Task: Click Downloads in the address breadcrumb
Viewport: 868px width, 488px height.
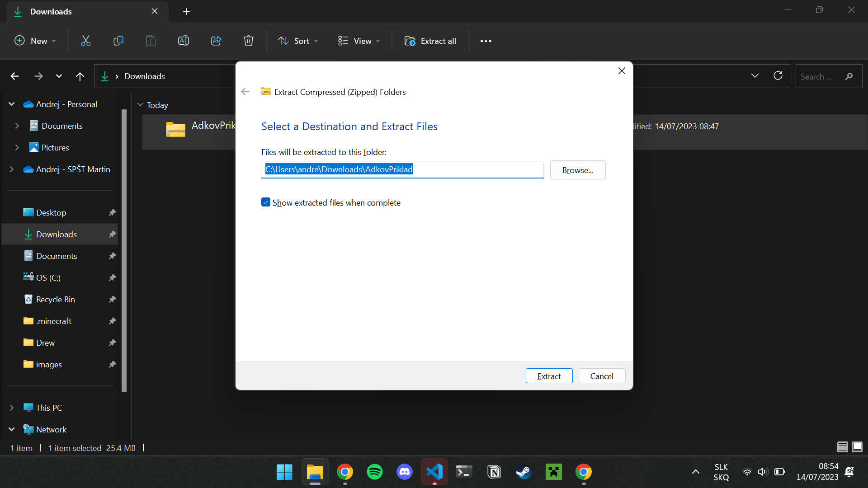Action: [145, 76]
